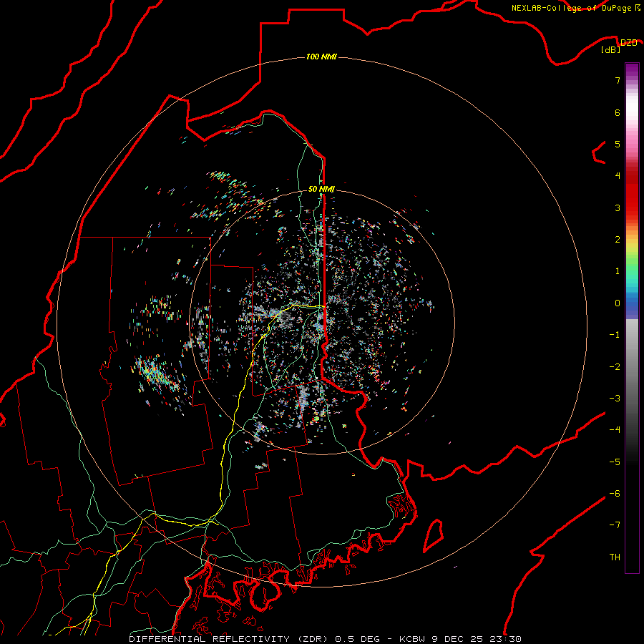Click the colorbar scale value "-5"
The width and height of the screenshot is (644, 644).
tap(615, 462)
